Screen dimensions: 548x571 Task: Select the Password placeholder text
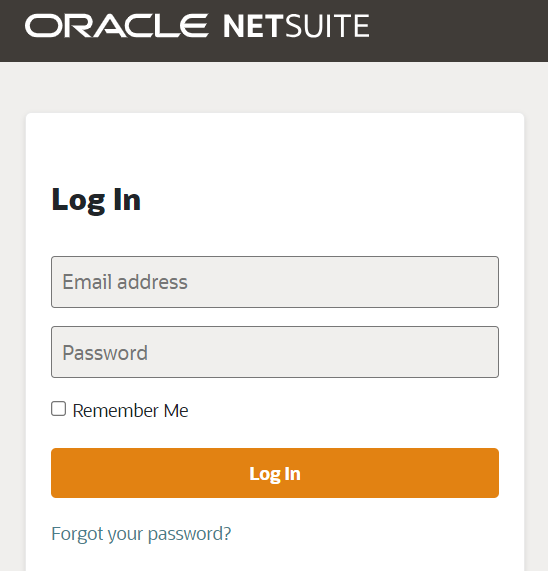click(x=105, y=353)
